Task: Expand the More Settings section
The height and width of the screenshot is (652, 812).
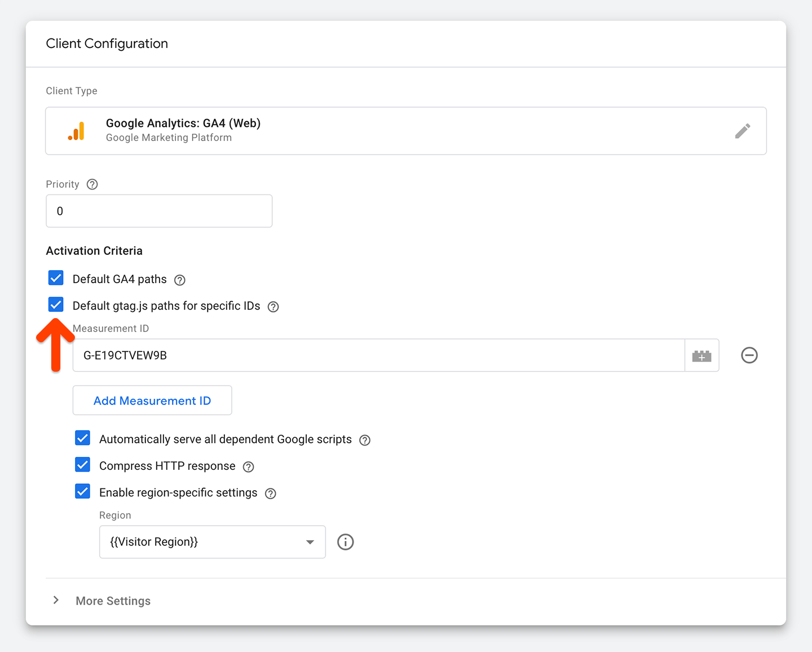Action: (x=113, y=601)
